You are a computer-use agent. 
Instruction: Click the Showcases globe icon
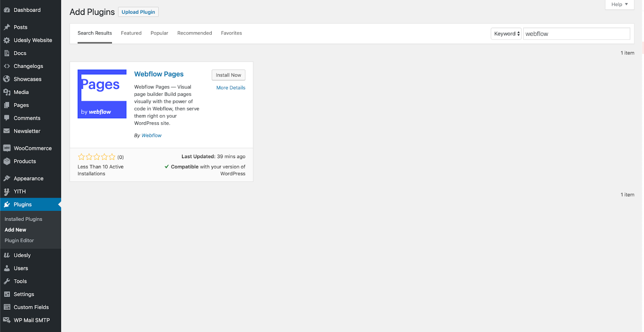(7, 79)
